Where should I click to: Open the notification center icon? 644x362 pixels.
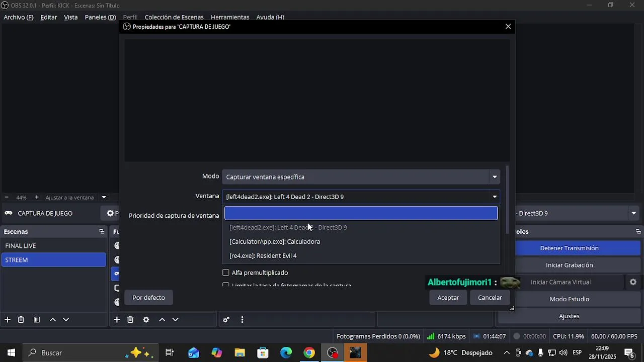click(629, 353)
